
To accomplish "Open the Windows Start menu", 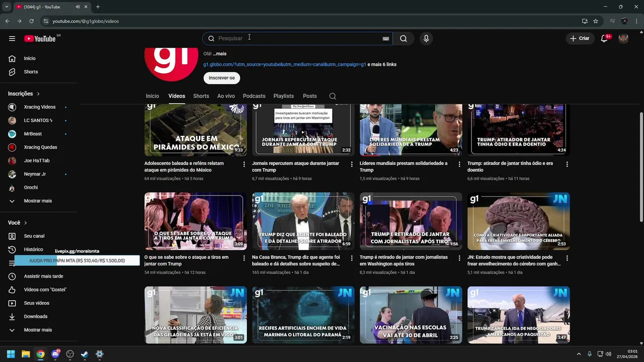I will [11, 354].
